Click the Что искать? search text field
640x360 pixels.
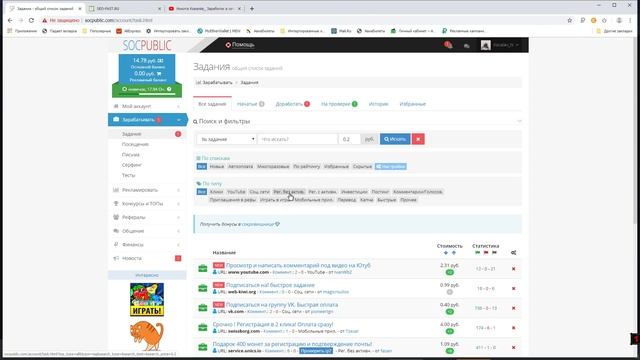tap(298, 139)
